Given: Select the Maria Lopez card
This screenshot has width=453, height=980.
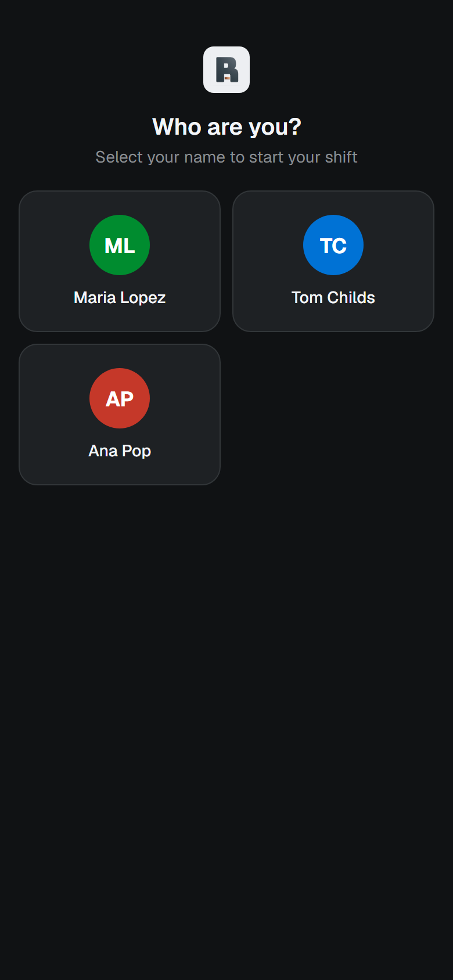Looking at the screenshot, I should pyautogui.click(x=120, y=261).
